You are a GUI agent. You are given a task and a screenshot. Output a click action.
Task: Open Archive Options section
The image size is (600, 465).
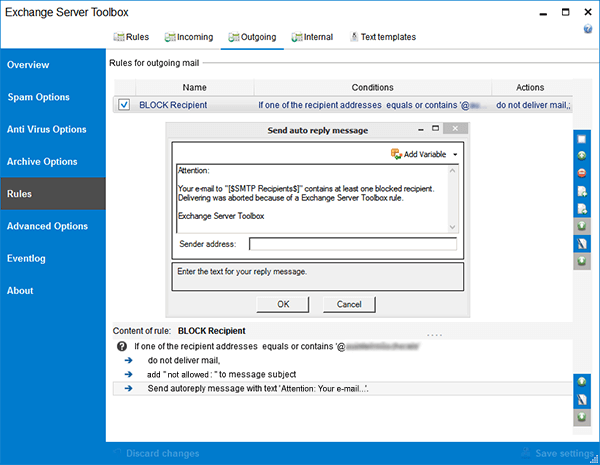(x=53, y=162)
